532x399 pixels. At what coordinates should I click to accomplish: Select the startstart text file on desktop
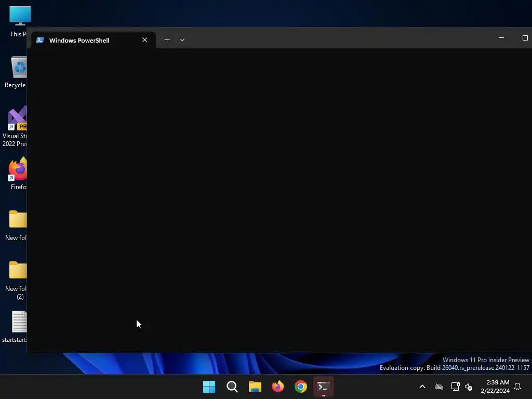point(15,326)
